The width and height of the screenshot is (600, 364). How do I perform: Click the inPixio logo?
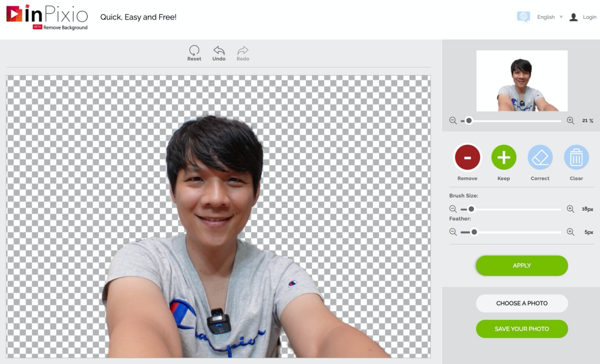(47, 16)
